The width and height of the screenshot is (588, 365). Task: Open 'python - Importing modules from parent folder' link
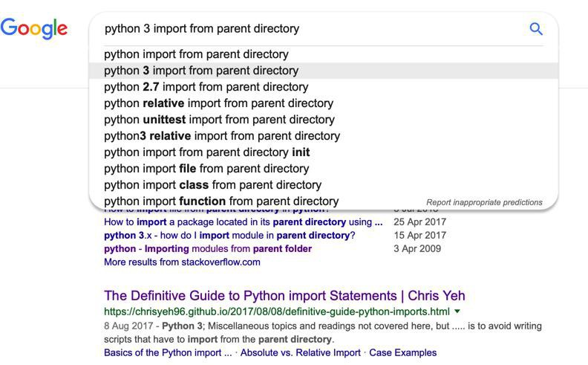(208, 248)
